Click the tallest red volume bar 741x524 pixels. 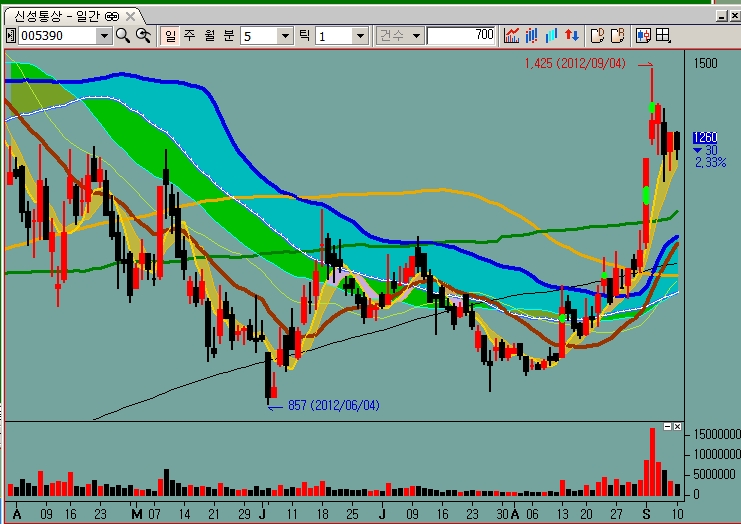(652, 462)
